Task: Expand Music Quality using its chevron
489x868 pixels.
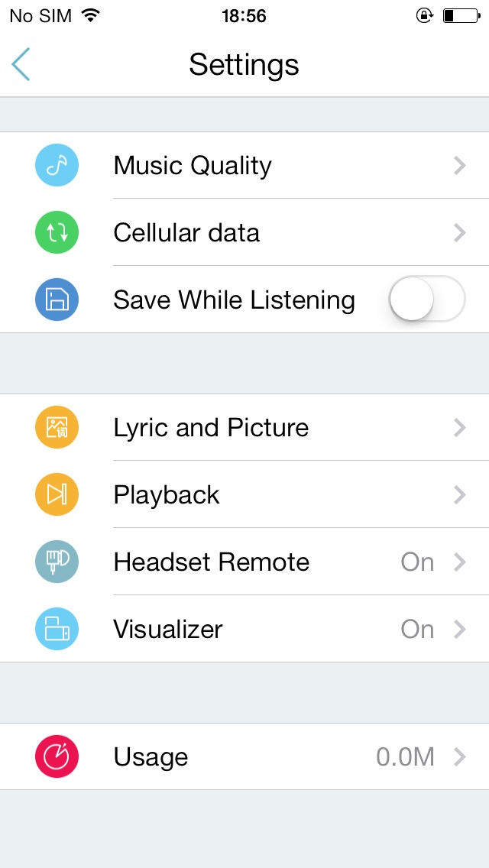Action: click(x=459, y=166)
